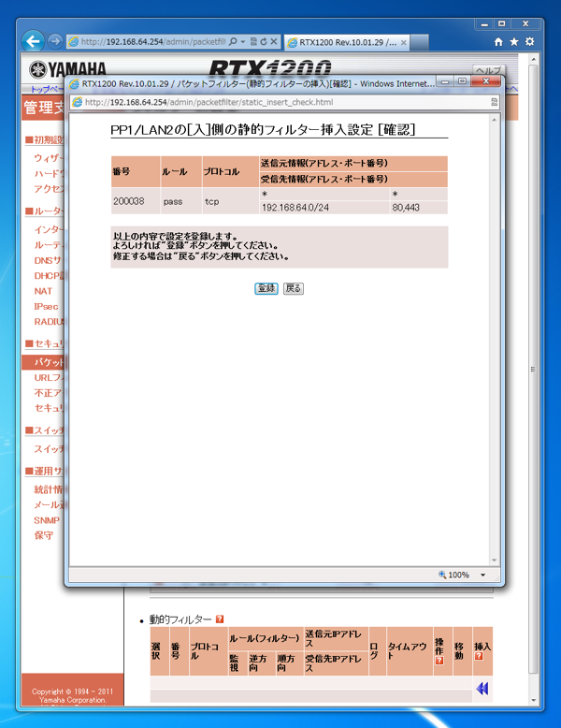Open a new blank tab
This screenshot has width=561, height=728.
point(420,42)
